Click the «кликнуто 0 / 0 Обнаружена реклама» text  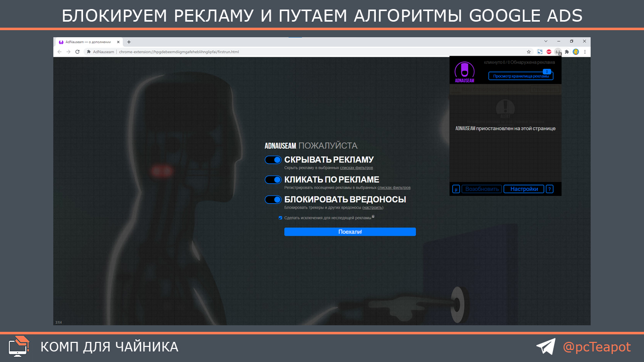[519, 62]
